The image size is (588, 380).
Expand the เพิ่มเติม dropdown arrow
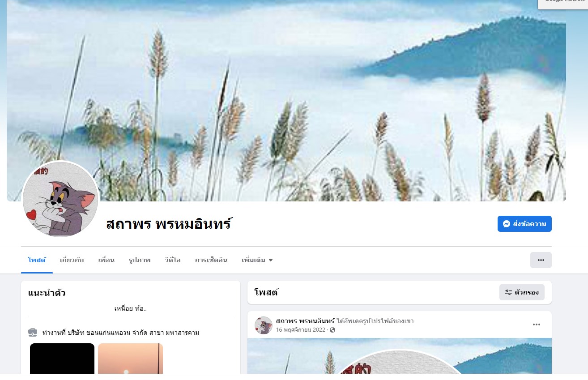pos(271,260)
